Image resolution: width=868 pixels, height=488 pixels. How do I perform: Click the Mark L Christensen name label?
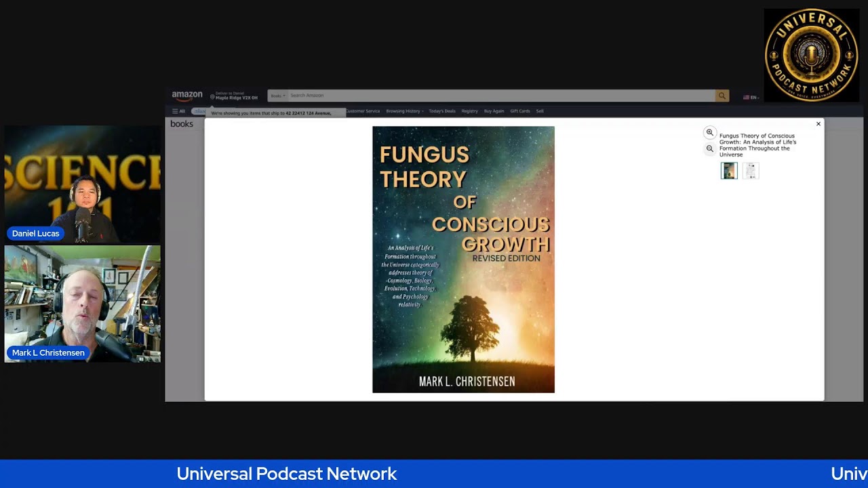(x=48, y=352)
